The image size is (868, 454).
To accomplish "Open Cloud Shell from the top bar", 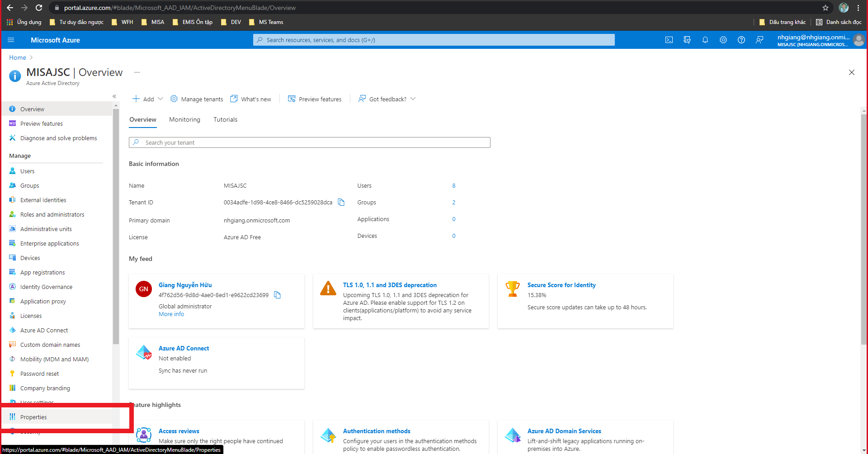I will point(669,40).
